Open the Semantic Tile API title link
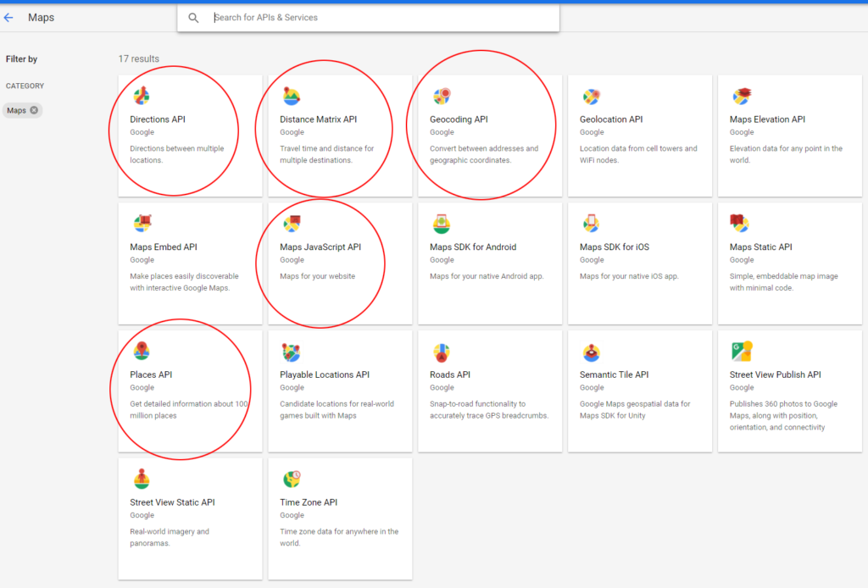Screen dimensions: 868x588 [x=615, y=374]
